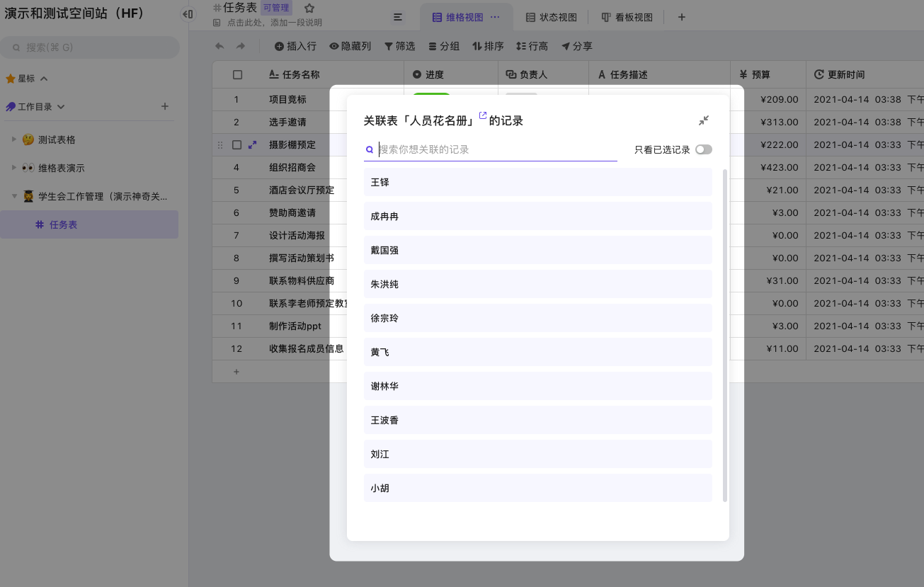The image size is (924, 587).
Task: Switch to the 看板视图 tab
Action: (x=627, y=17)
